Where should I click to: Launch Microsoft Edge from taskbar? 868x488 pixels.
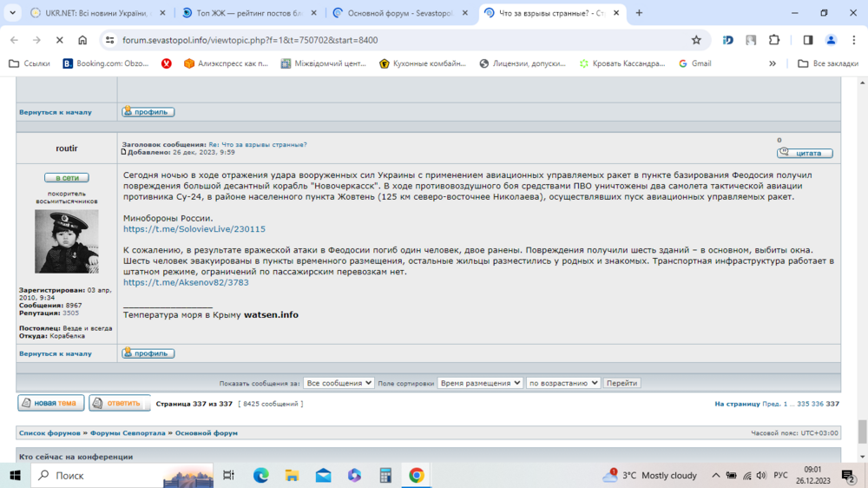[260, 475]
